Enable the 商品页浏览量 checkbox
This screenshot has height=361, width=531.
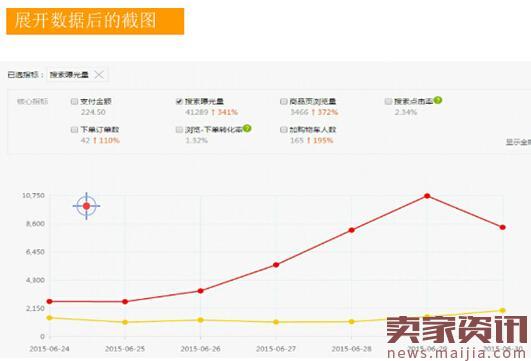coord(284,101)
